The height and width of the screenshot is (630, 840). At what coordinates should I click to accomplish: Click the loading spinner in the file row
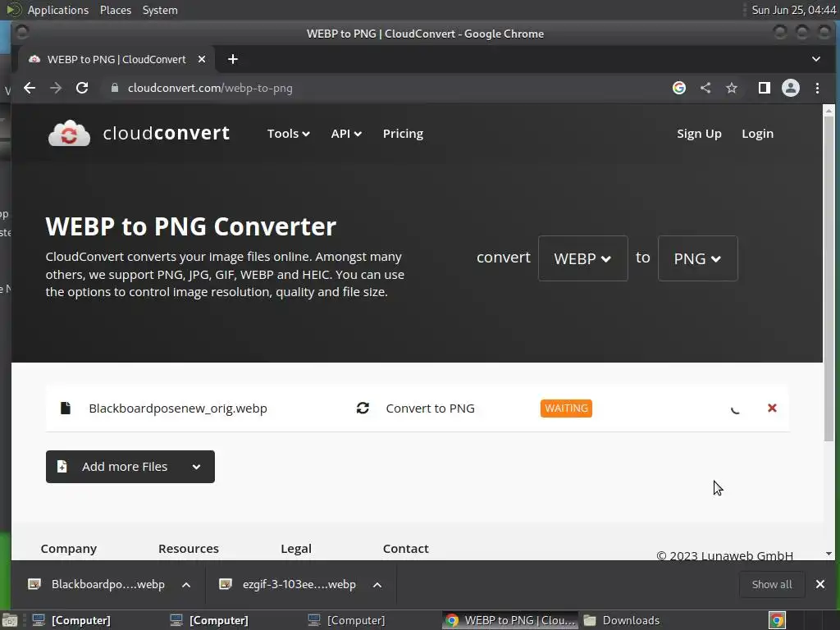point(736,409)
